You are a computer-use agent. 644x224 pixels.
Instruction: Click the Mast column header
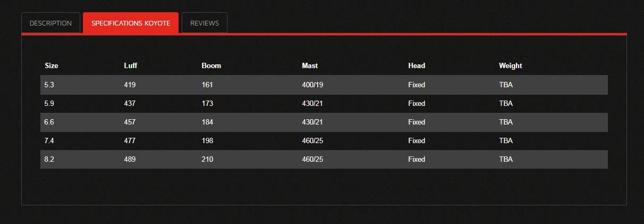[310, 66]
